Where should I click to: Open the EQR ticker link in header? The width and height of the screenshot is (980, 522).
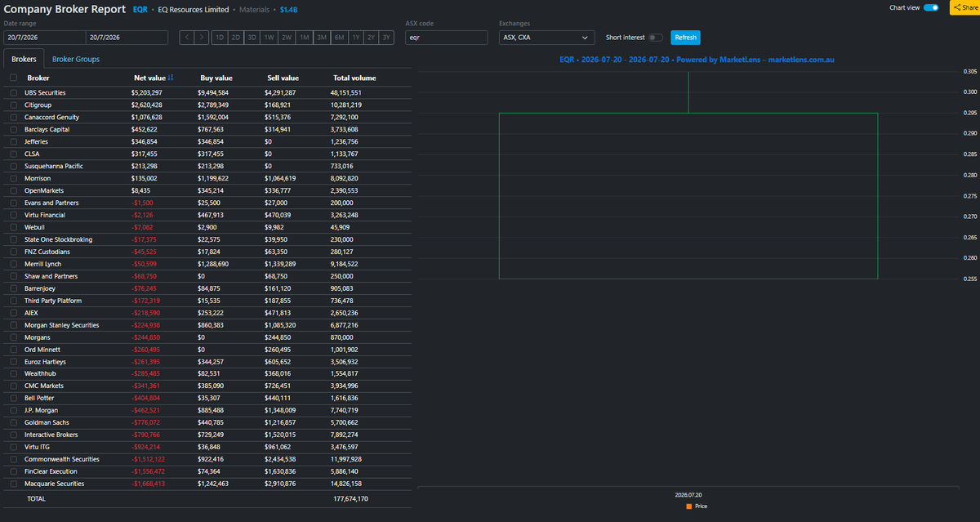click(x=140, y=10)
